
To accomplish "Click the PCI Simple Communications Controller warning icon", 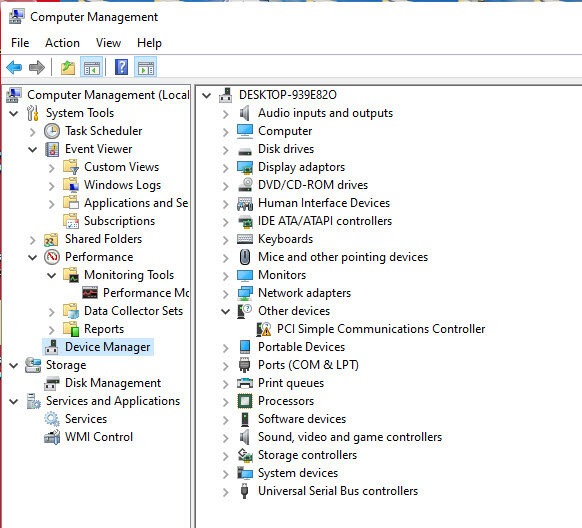I will click(264, 329).
